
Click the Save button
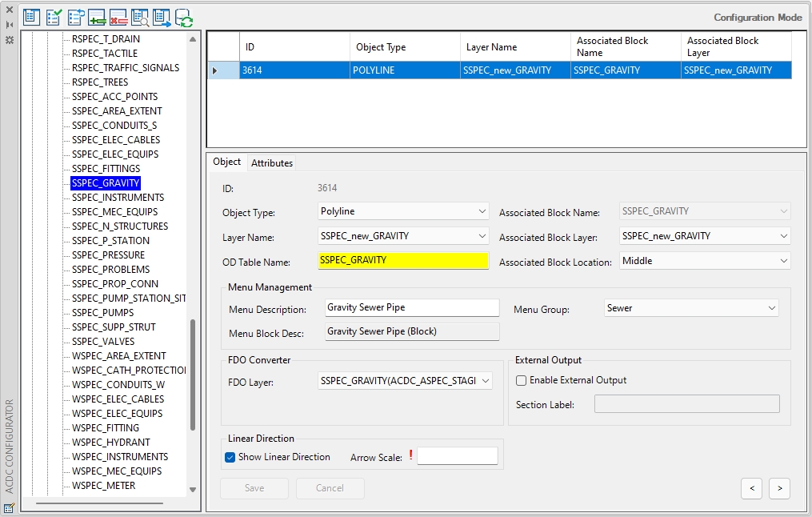point(254,488)
